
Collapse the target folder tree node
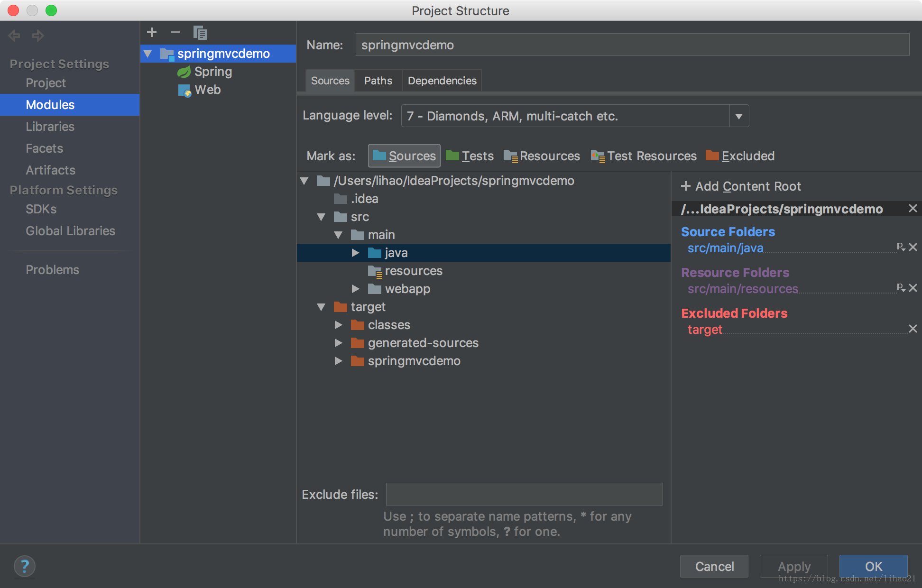click(x=321, y=307)
